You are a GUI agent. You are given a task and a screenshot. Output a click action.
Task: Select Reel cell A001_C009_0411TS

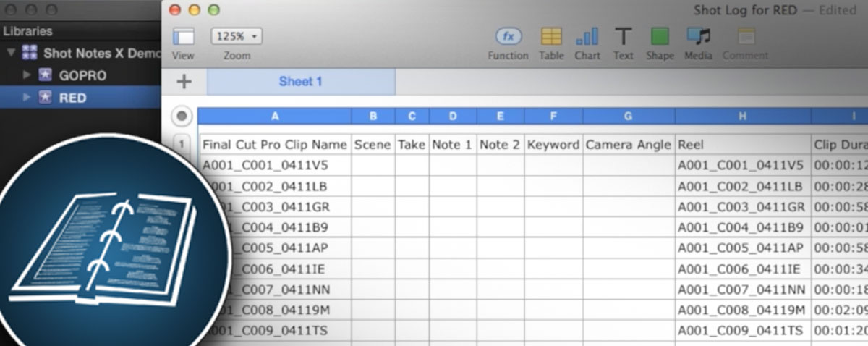(x=743, y=331)
